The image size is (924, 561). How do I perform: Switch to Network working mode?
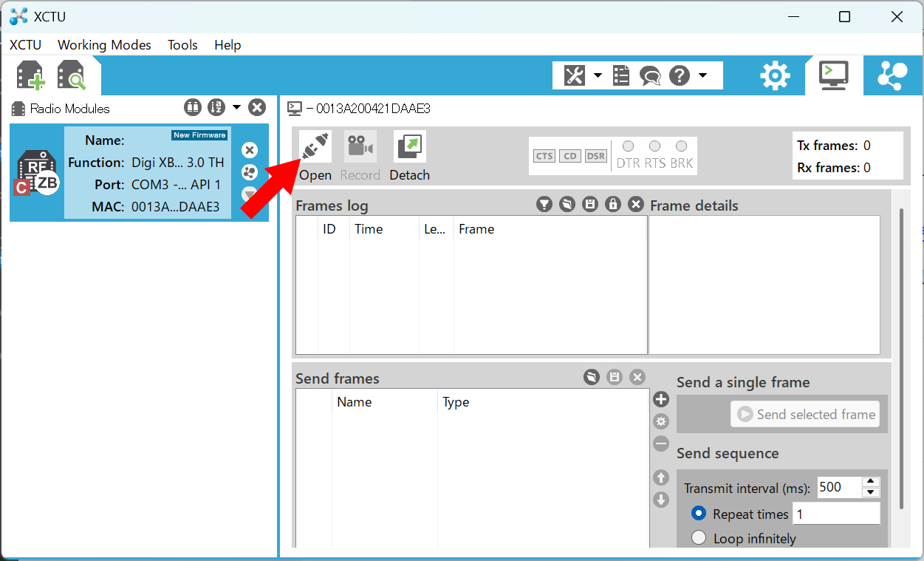click(892, 75)
